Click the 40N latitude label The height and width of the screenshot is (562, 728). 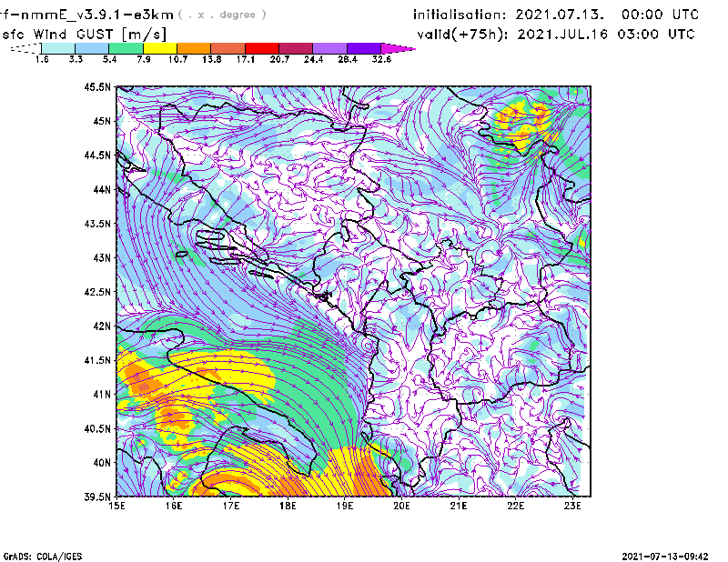102,463
